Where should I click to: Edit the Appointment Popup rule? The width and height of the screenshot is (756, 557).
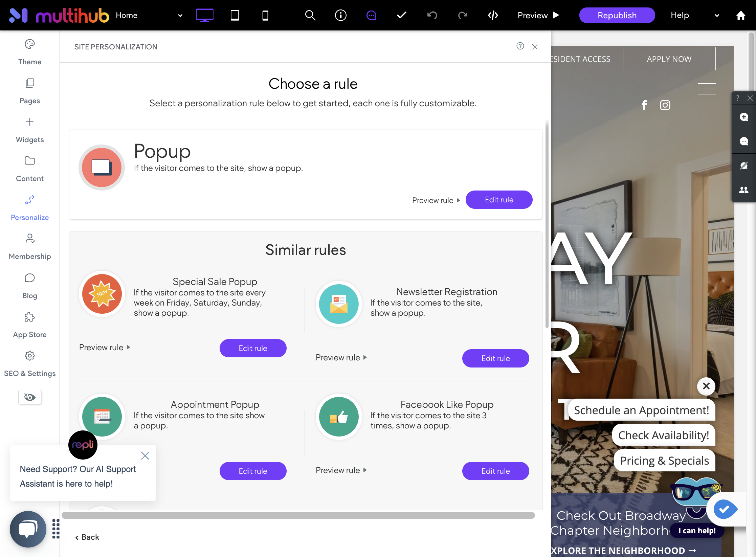click(253, 471)
